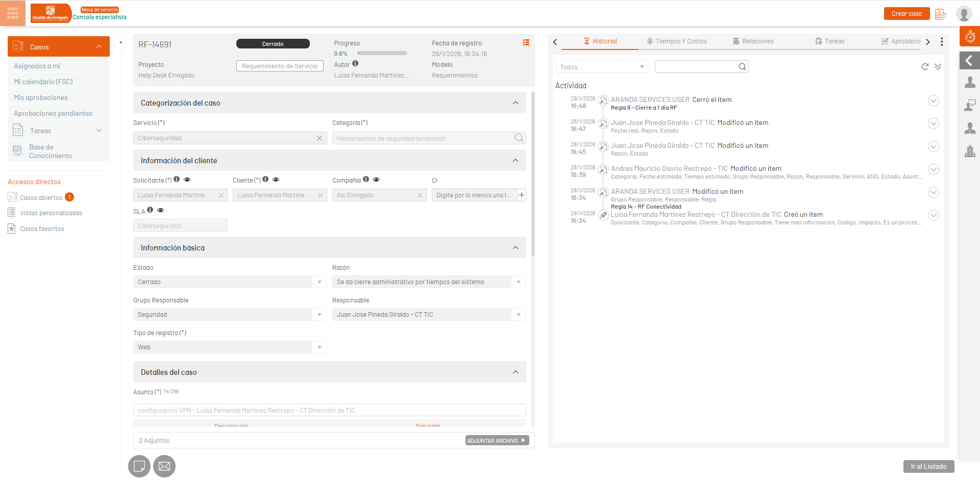Open the add note round button
The height and width of the screenshot is (481, 980).
[139, 466]
